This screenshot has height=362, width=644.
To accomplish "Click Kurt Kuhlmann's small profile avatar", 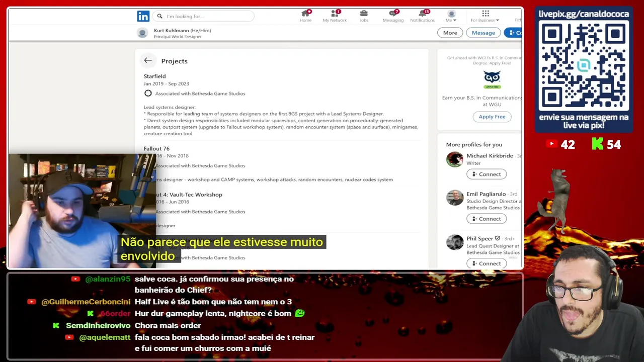I will point(143,33).
